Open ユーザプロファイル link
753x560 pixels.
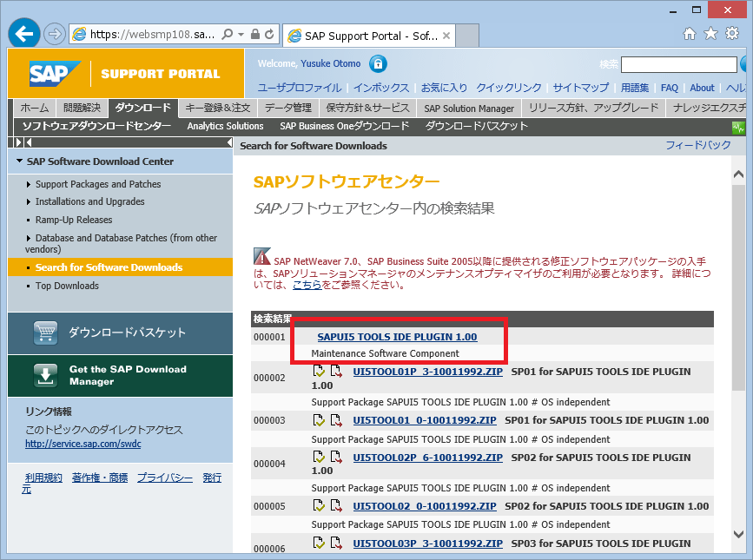(x=300, y=88)
